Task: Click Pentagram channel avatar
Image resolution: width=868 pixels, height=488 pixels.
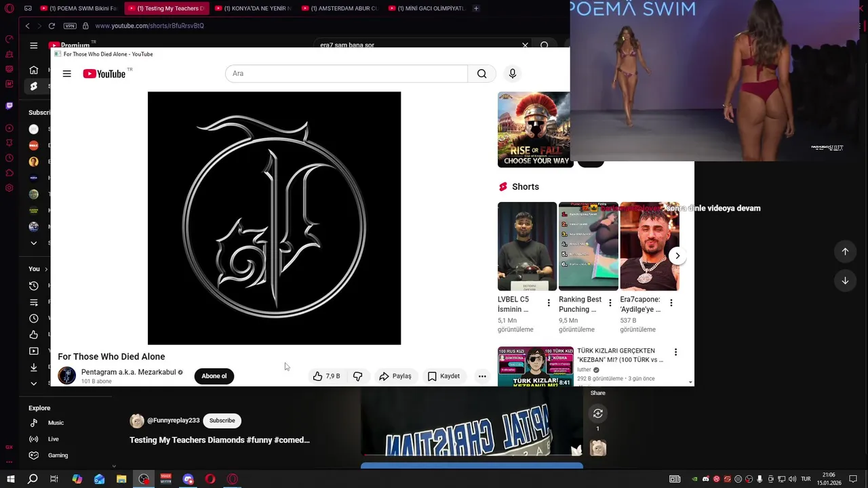Action: 67,375
